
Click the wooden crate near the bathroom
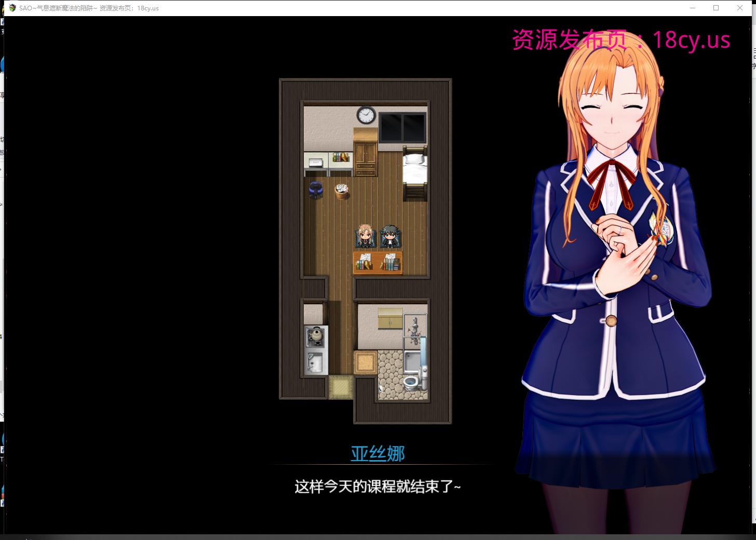[x=366, y=362]
